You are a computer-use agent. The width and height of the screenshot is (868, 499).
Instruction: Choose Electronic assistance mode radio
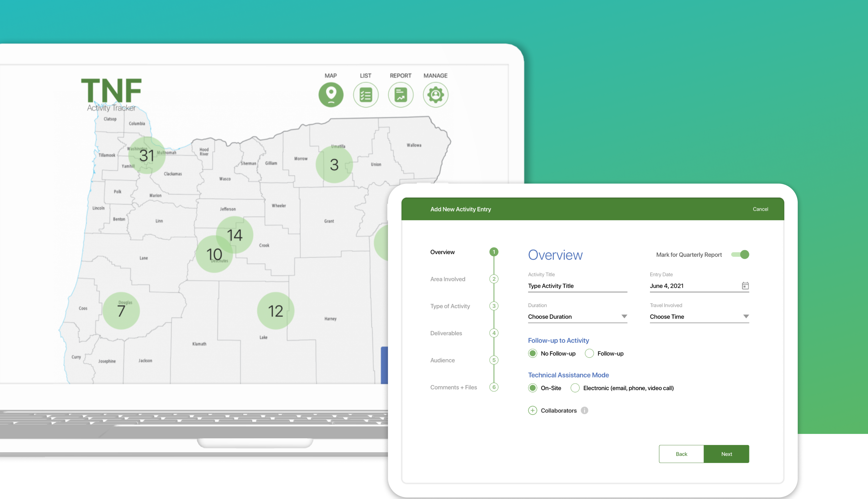click(x=575, y=388)
